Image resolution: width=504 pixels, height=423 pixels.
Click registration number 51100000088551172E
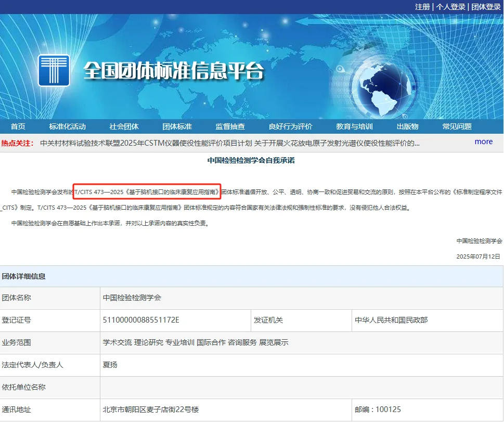click(141, 320)
